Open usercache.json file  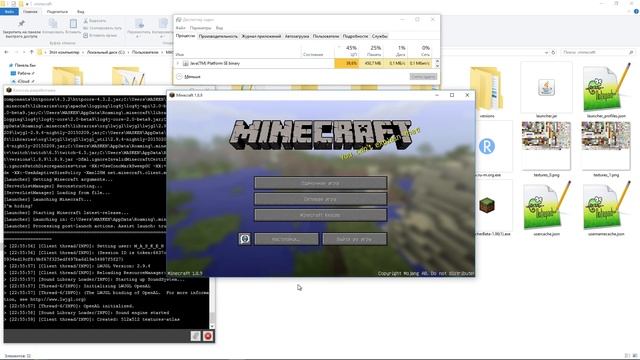pos(546,205)
